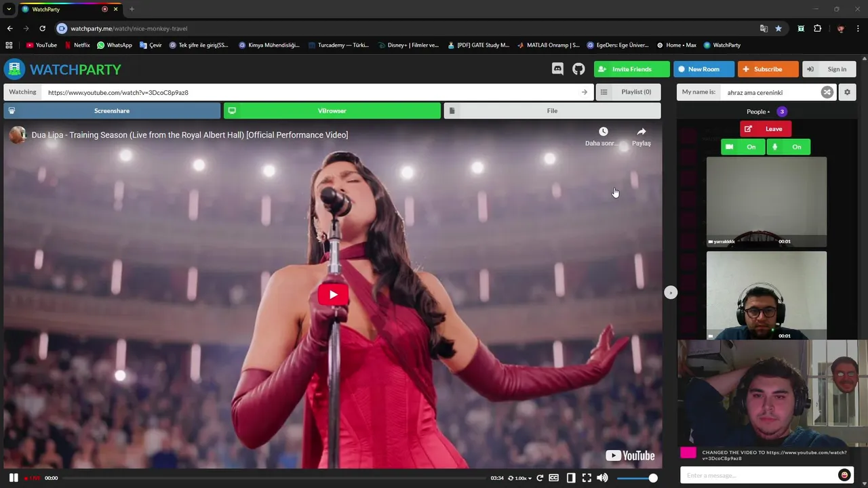Viewport: 868px width, 488px height.
Task: Open the GitHub icon in the header
Action: click(578, 69)
